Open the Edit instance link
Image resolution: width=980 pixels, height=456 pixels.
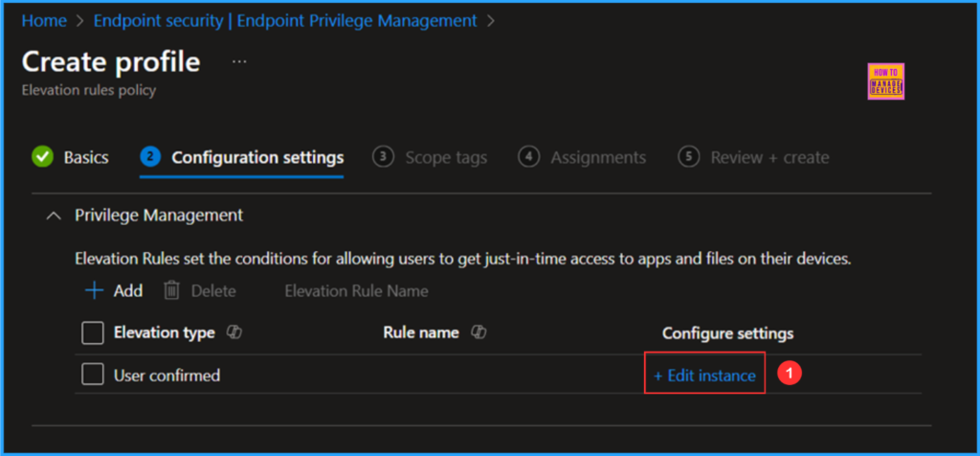704,376
